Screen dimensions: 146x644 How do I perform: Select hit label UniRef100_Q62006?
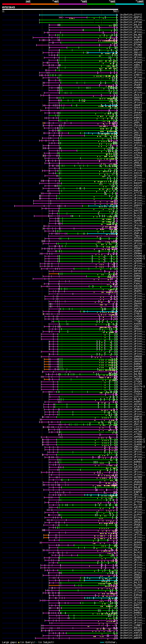[131, 175]
